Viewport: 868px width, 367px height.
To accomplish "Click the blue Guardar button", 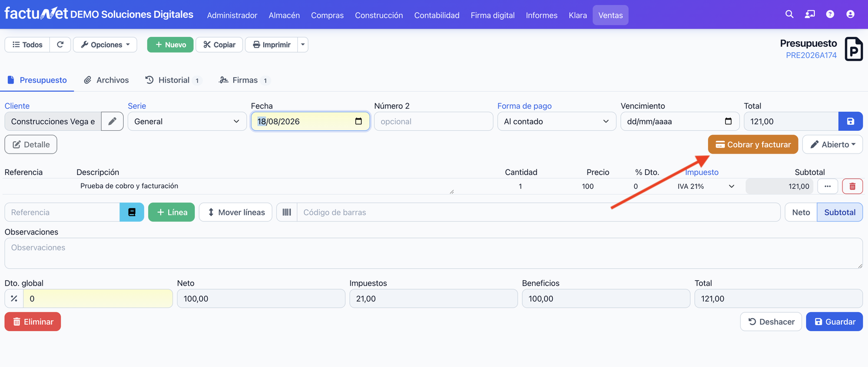I will [834, 321].
